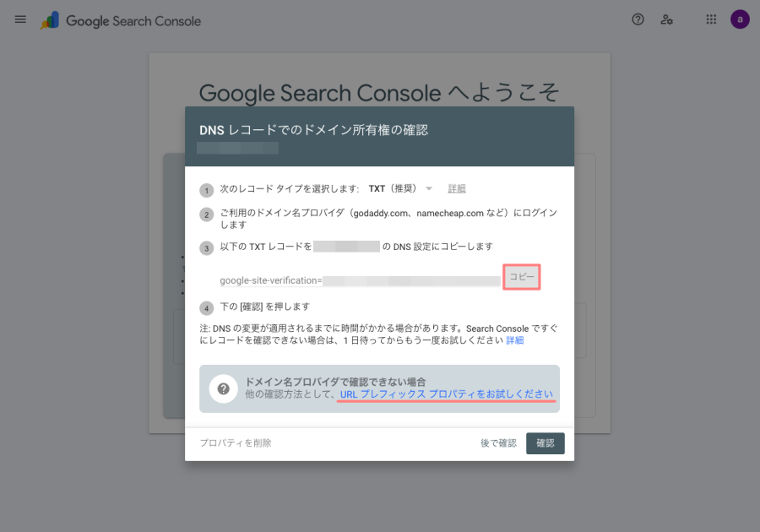Click the google-site-verification text field

click(x=360, y=280)
